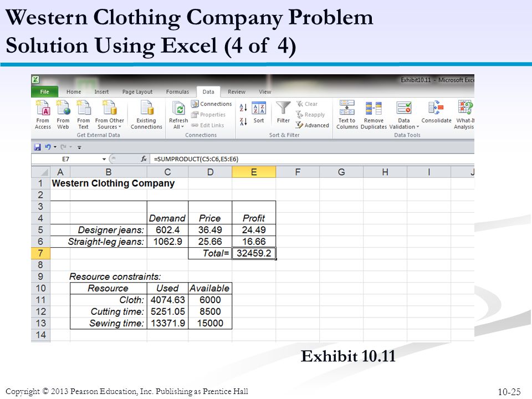Open the Name Box dropdown arrow
532x399 pixels.
[104, 159]
